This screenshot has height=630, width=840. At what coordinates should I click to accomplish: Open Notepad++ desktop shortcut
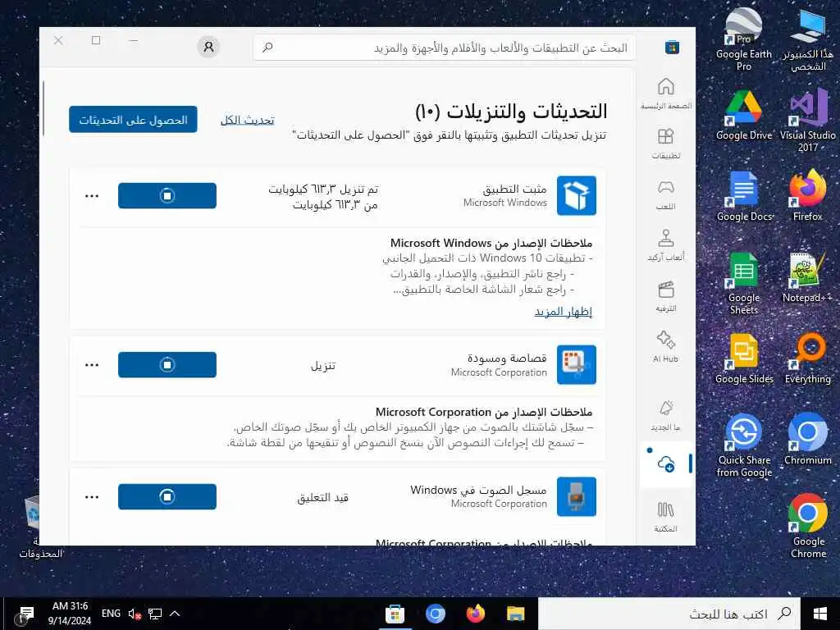coord(808,278)
